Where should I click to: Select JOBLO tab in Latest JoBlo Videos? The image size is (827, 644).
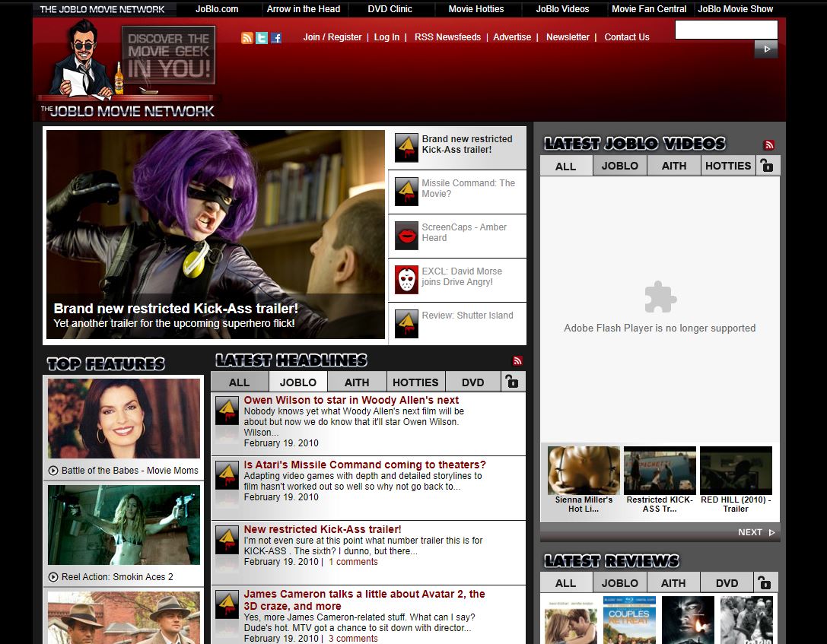620,166
